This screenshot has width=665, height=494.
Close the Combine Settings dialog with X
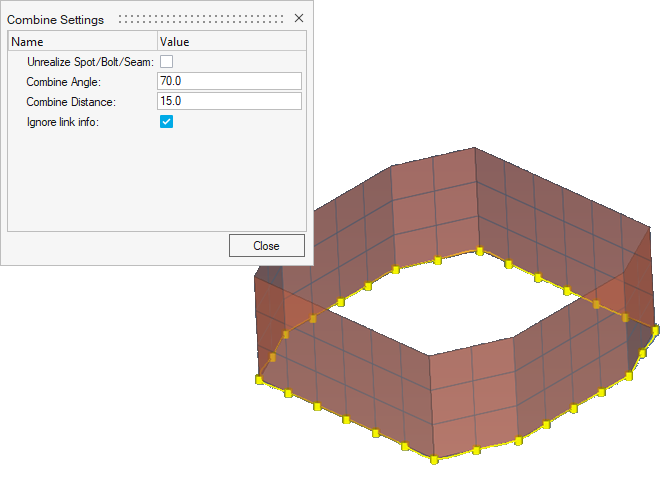[298, 19]
